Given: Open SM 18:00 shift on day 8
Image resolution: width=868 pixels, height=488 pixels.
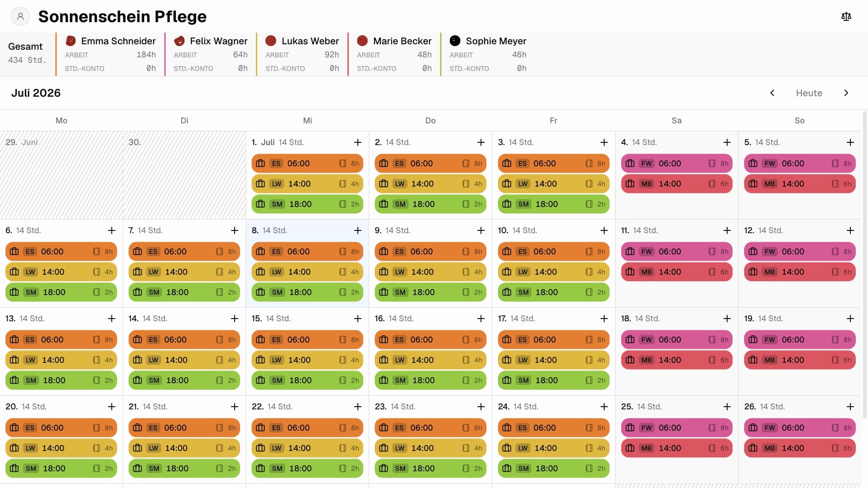Looking at the screenshot, I should [x=307, y=292].
